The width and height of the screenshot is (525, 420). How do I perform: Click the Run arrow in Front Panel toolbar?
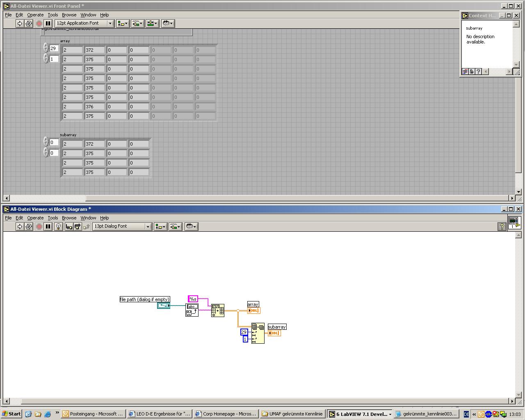coord(19,23)
